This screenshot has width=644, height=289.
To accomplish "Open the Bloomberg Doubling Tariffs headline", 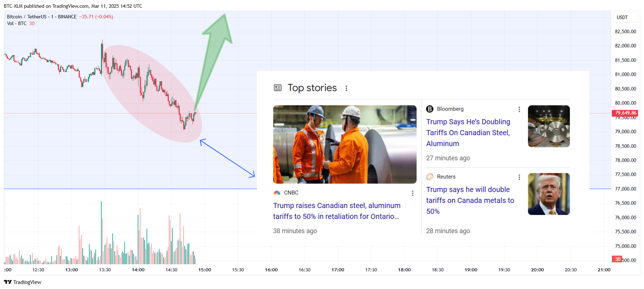I will coord(468,132).
